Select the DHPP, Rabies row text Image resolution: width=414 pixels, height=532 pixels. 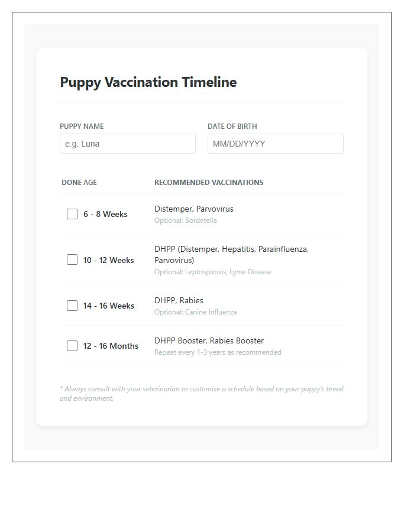[x=178, y=300]
